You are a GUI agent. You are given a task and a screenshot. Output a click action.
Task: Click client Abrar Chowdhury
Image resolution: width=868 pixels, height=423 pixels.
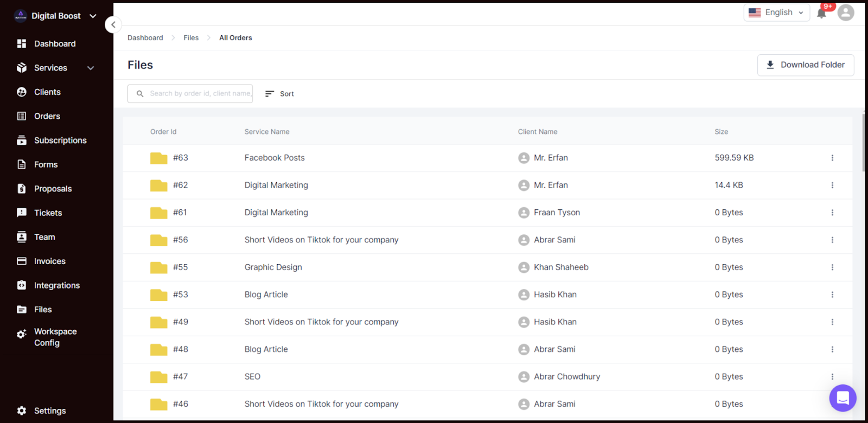click(x=567, y=377)
